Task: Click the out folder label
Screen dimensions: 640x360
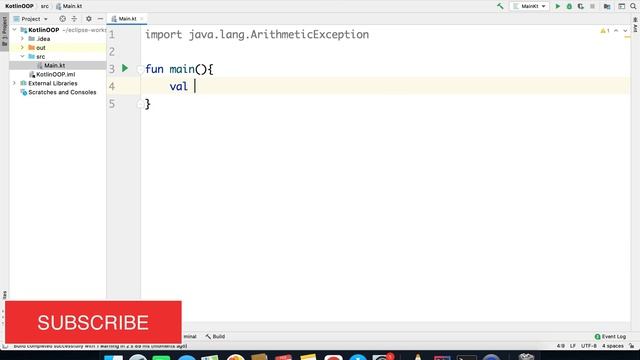Action: [41, 48]
